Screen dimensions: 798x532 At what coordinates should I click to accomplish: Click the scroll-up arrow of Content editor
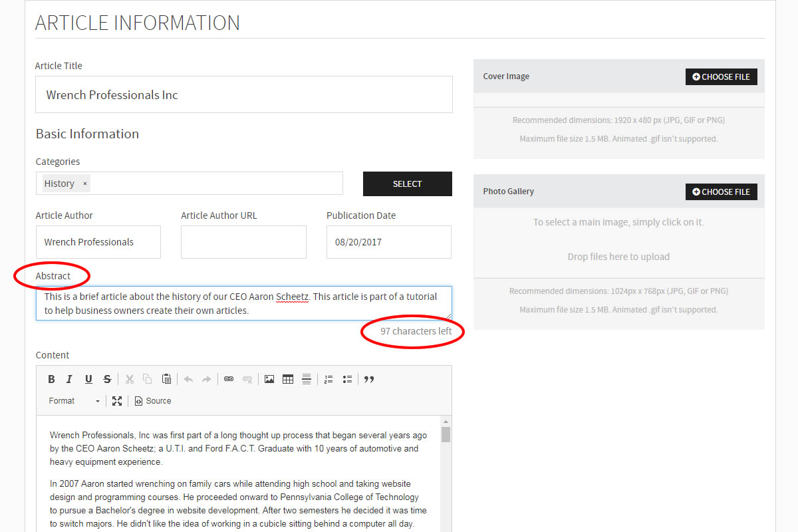tap(446, 422)
